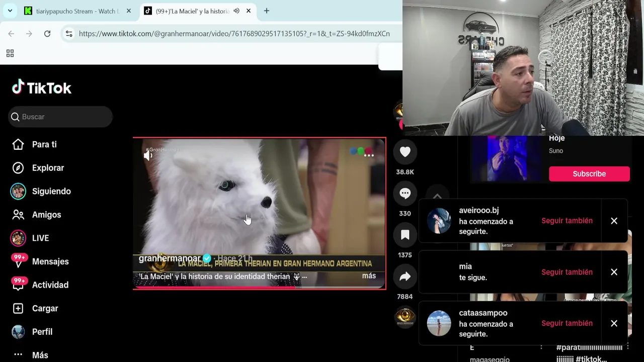The width and height of the screenshot is (644, 362).
Task: Click the Amigos people icon
Action: [18, 215]
